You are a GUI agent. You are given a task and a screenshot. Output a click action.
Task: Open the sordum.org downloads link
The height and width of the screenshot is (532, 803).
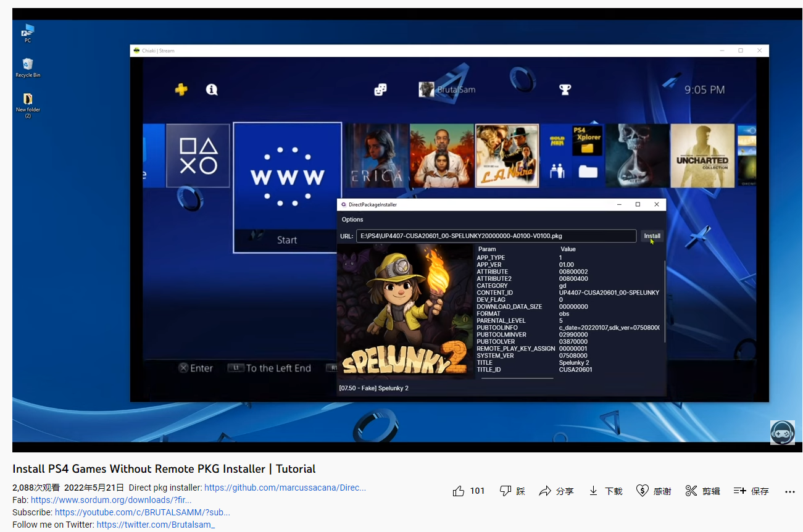(x=111, y=500)
